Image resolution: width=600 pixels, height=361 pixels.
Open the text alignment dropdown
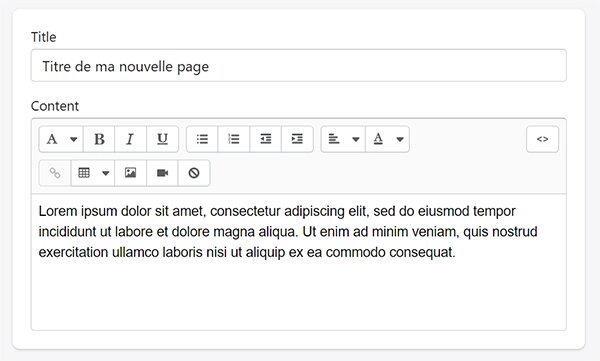coord(343,139)
